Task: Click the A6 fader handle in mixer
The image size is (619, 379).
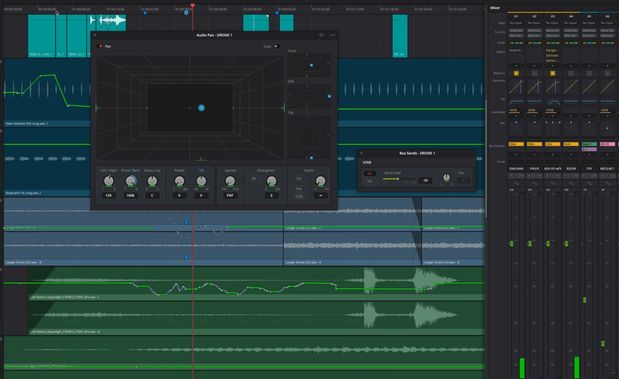Action: 603,344
